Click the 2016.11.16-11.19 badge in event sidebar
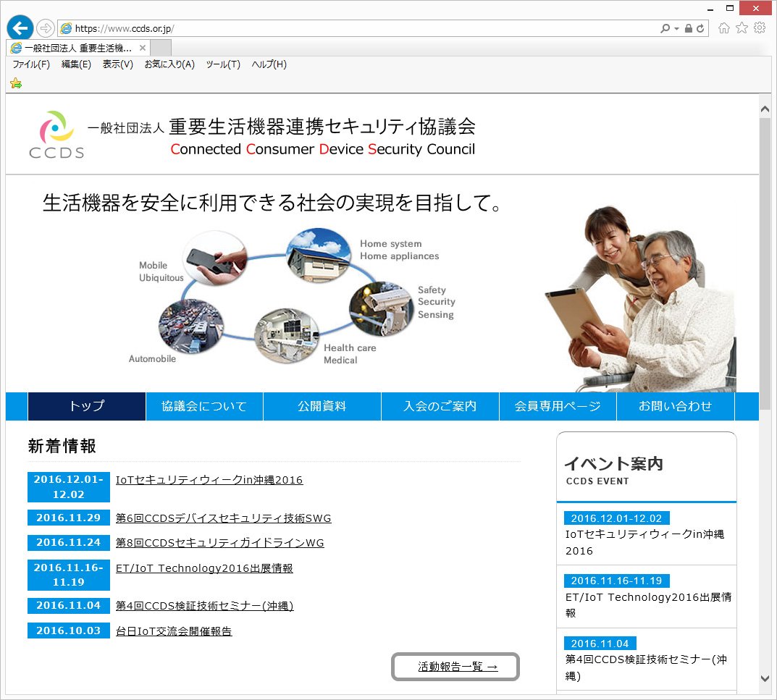777x700 pixels. (617, 581)
